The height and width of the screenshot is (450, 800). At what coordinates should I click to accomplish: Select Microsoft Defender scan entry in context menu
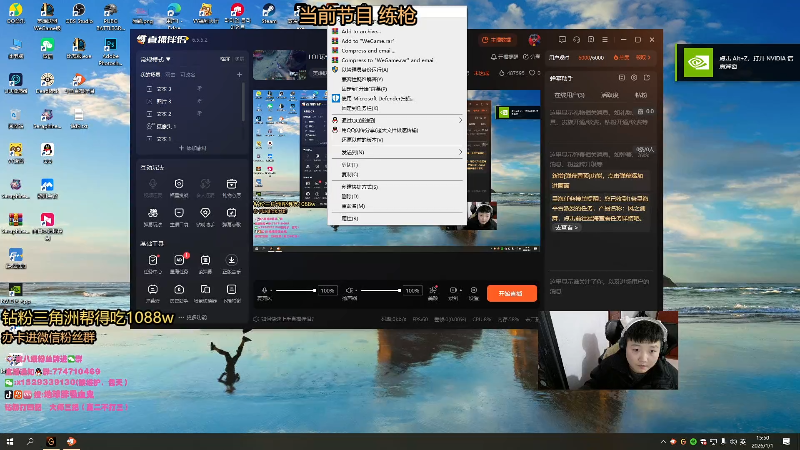397,98
